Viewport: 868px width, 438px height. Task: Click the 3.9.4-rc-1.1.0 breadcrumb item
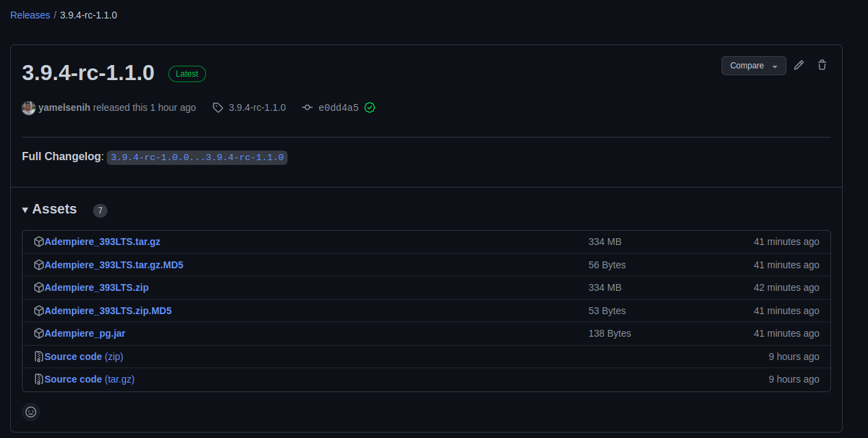tap(88, 14)
